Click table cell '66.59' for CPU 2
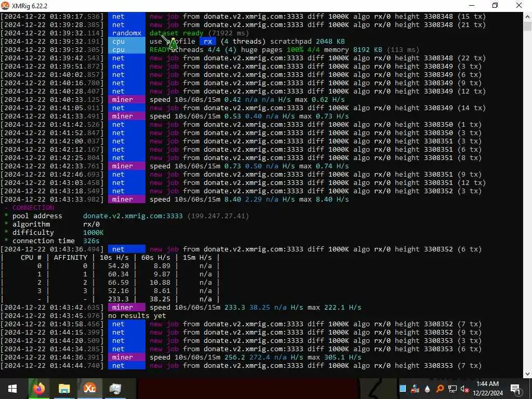Screen dimensions: 532x399 (x=118, y=282)
